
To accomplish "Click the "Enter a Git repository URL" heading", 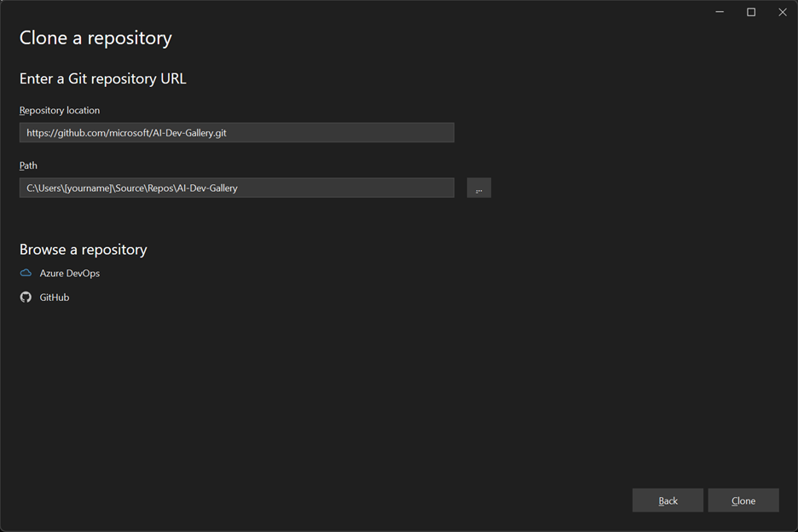I will point(103,79).
